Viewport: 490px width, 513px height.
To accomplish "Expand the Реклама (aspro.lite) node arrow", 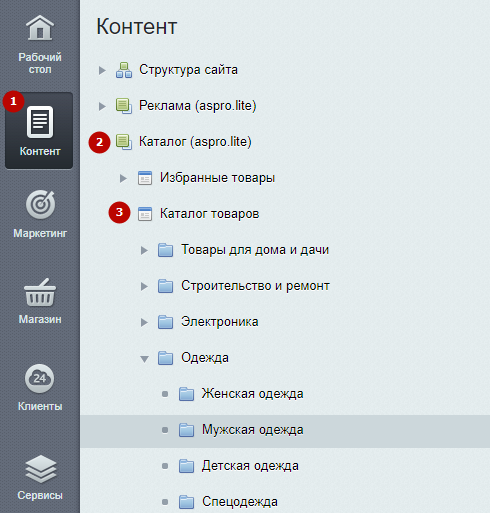I will pos(102,106).
